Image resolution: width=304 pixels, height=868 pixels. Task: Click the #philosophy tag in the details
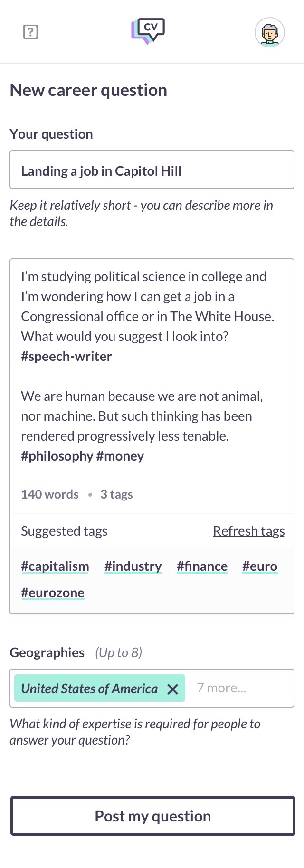coord(57,456)
